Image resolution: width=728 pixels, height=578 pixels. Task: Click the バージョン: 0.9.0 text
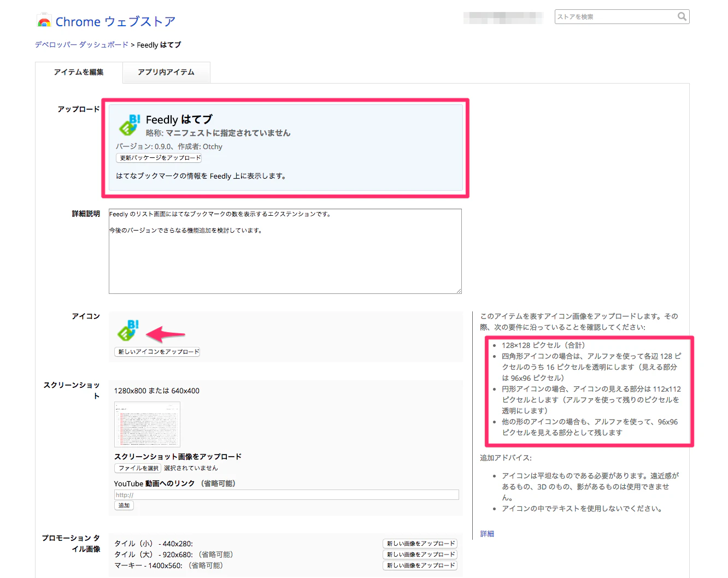click(142, 146)
